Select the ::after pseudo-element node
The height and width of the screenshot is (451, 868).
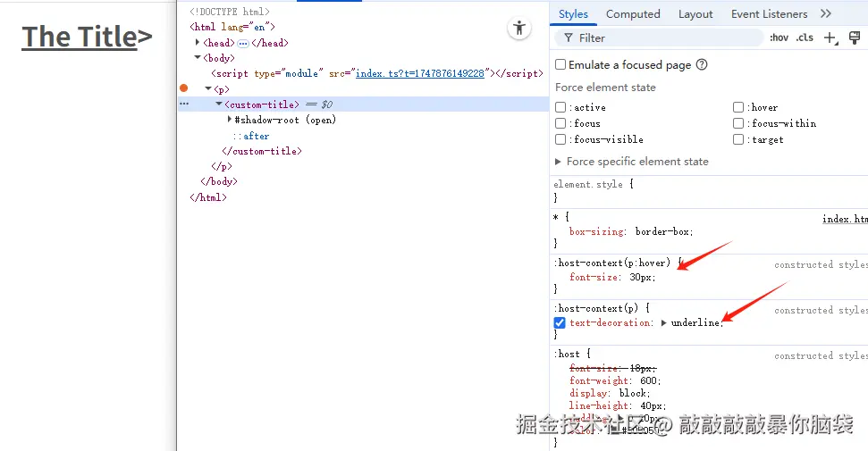click(x=251, y=136)
